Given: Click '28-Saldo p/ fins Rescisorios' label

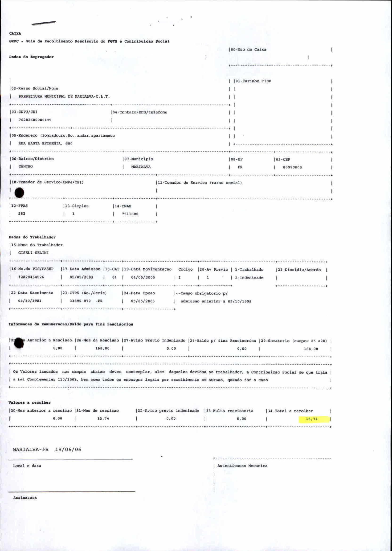Looking at the screenshot, I should [x=223, y=341].
